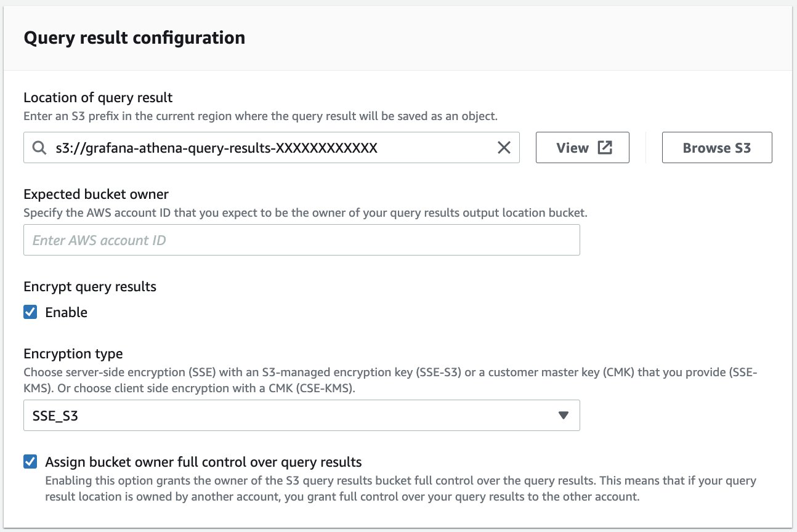Click the dropdown triangle on the SSE_S3 selector
The image size is (797, 532).
pos(562,415)
